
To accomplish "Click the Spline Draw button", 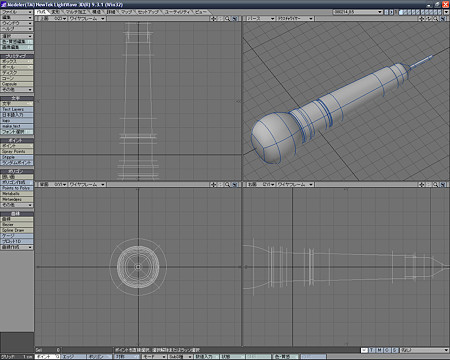I will (17, 230).
